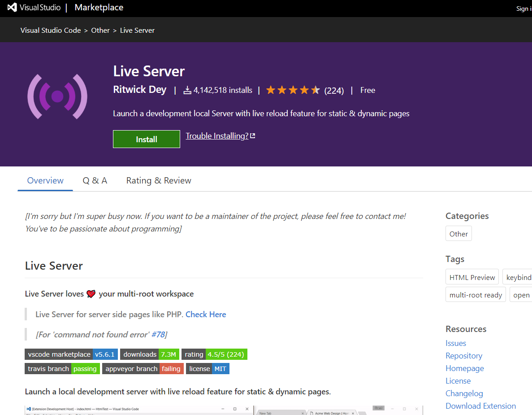Click Visual Studio Code breadcrumb
532x415 pixels.
[x=51, y=30]
